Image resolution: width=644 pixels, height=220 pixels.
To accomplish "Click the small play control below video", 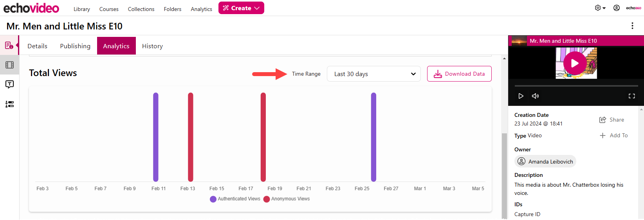I will coord(521,96).
